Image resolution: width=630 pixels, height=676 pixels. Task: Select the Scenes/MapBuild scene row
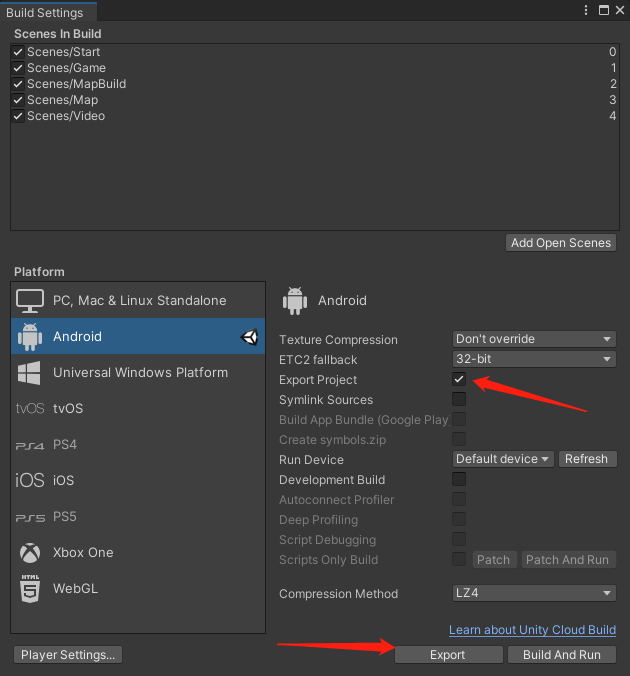click(x=315, y=84)
